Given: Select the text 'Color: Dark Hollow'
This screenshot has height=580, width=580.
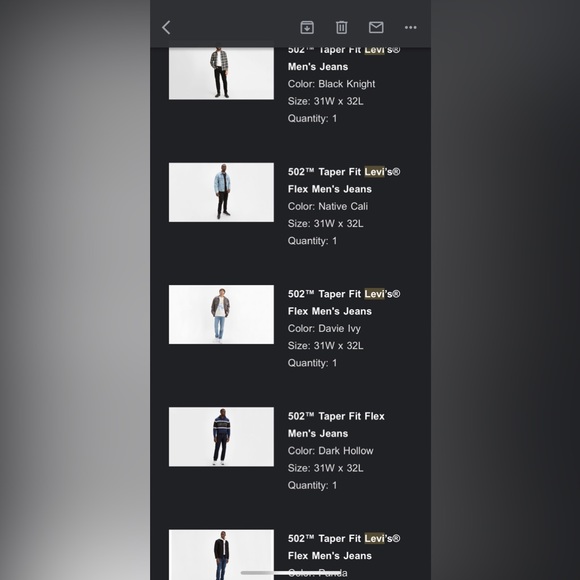Looking at the screenshot, I should 331,451.
